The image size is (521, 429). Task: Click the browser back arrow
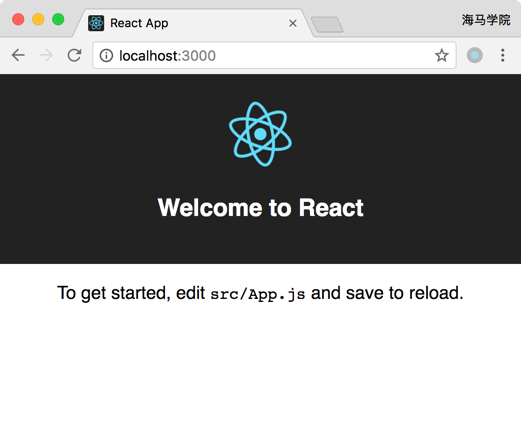(x=18, y=55)
